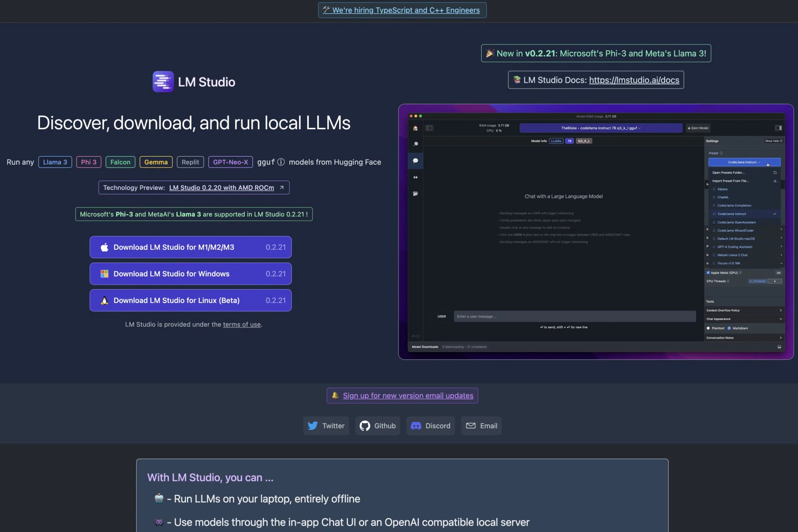The width and height of the screenshot is (798, 532).
Task: Open the My Models folder icon in the sidebar
Action: (x=415, y=193)
